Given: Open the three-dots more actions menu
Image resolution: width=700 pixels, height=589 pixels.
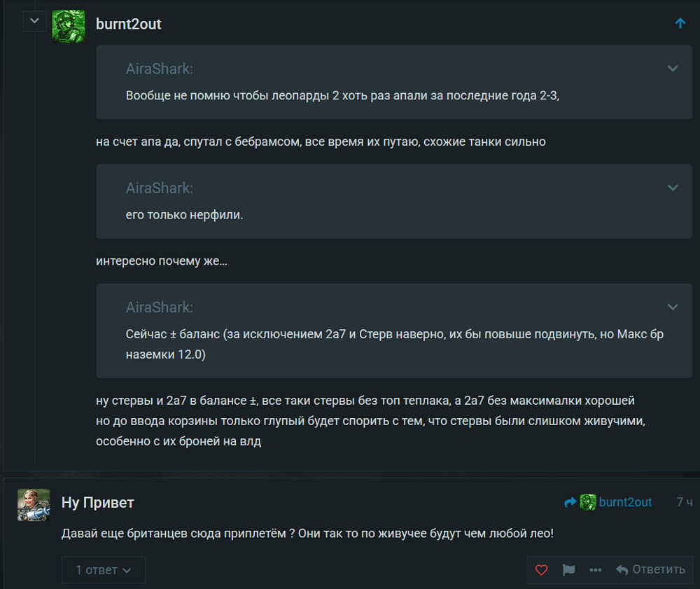Looking at the screenshot, I should click(595, 570).
